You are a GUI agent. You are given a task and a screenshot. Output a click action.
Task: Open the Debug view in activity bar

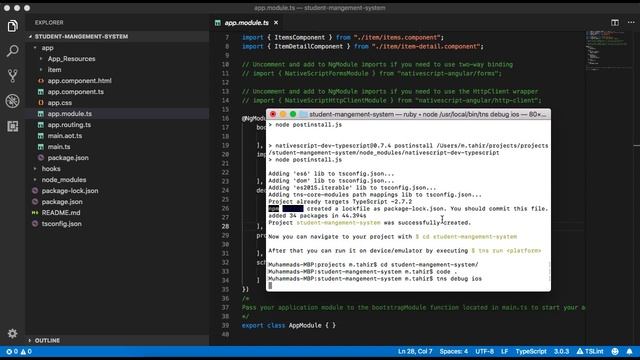click(x=13, y=101)
